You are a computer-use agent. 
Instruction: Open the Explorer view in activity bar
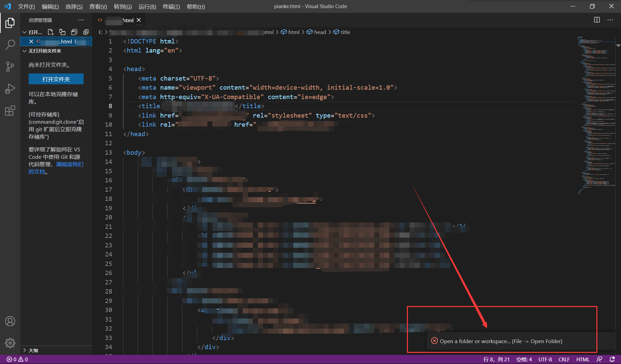point(10,23)
